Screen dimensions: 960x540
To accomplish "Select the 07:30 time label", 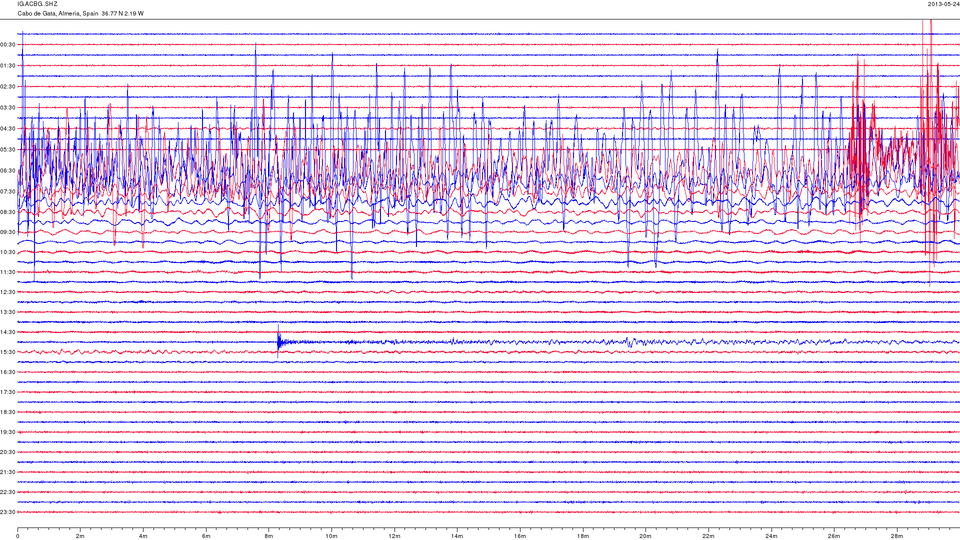I will click(x=7, y=191).
